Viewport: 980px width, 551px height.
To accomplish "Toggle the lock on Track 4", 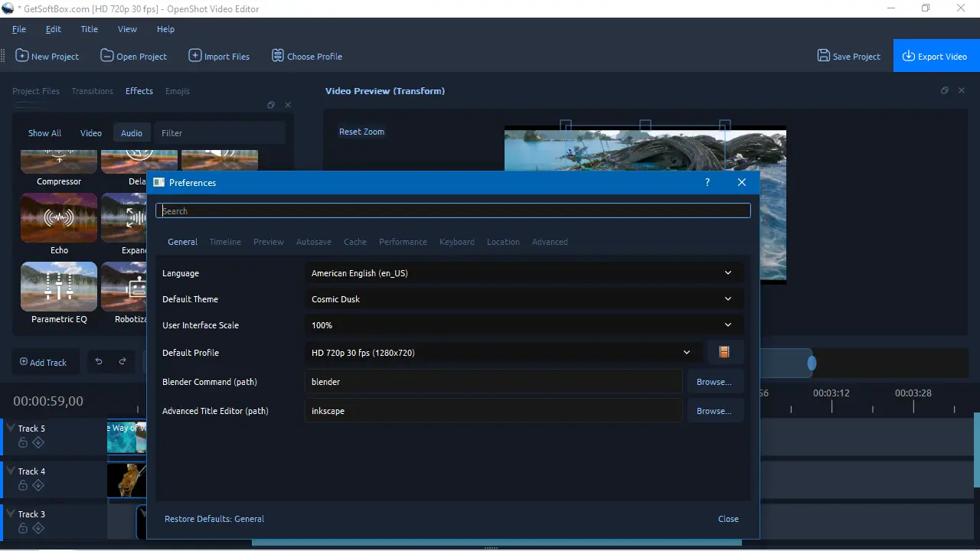I will (x=23, y=485).
